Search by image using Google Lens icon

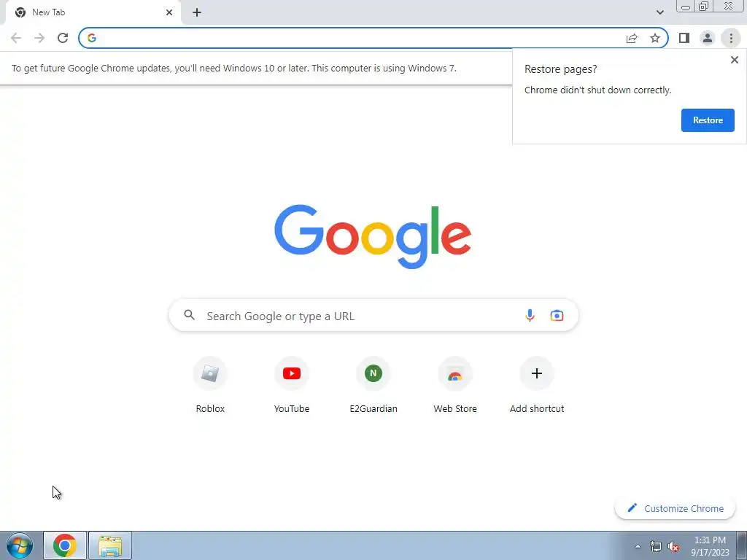557,315
